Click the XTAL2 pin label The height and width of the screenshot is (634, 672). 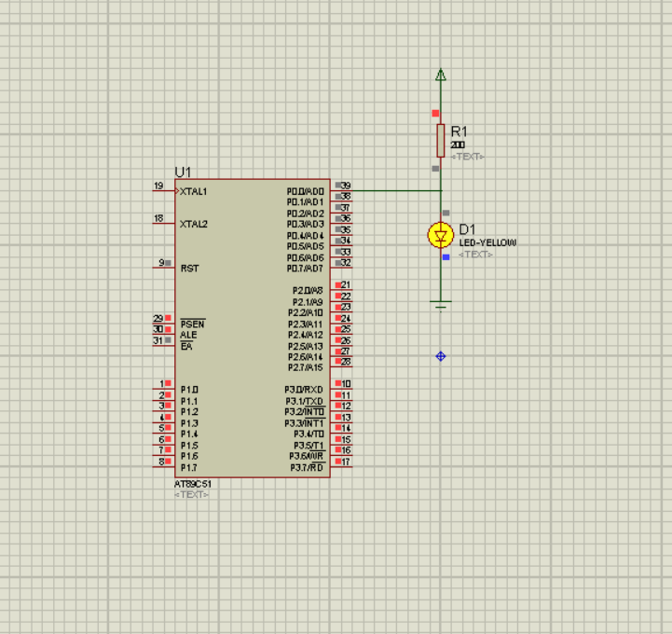click(x=193, y=224)
